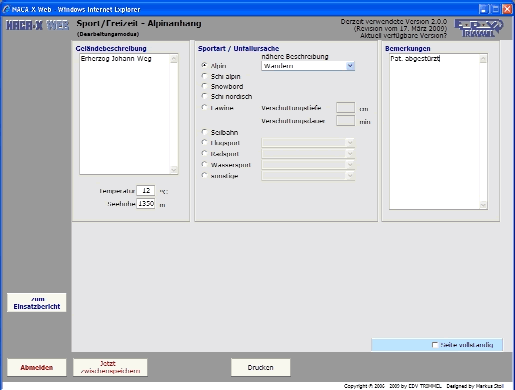The width and height of the screenshot is (515, 390).
Task: Select the Schi alpin radio button
Action: [x=205, y=76]
